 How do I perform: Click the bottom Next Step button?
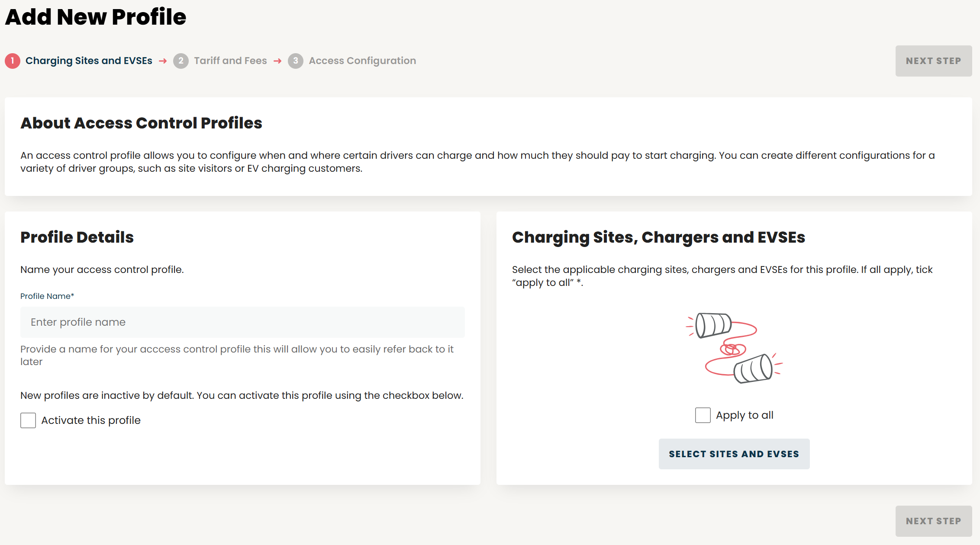933,521
